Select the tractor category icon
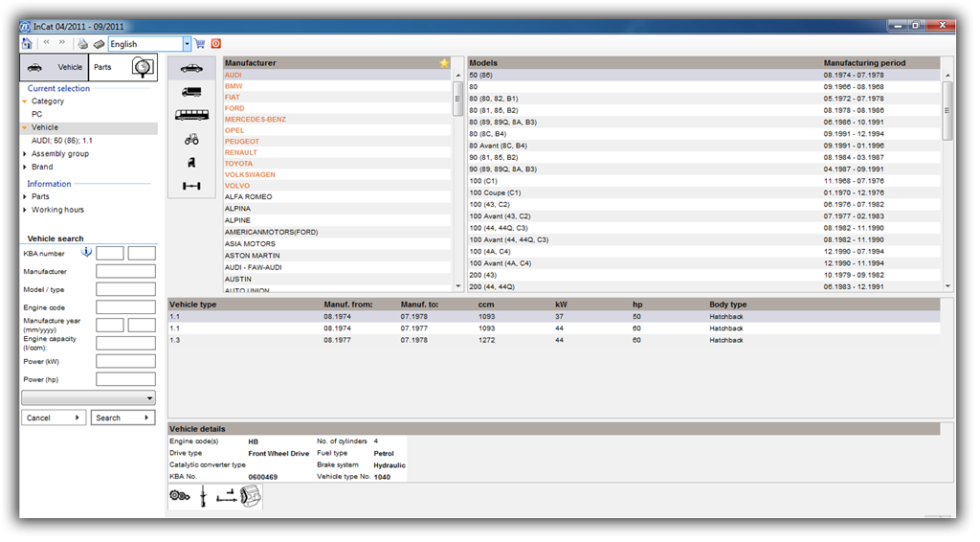This screenshot has width=980, height=542. 191,139
